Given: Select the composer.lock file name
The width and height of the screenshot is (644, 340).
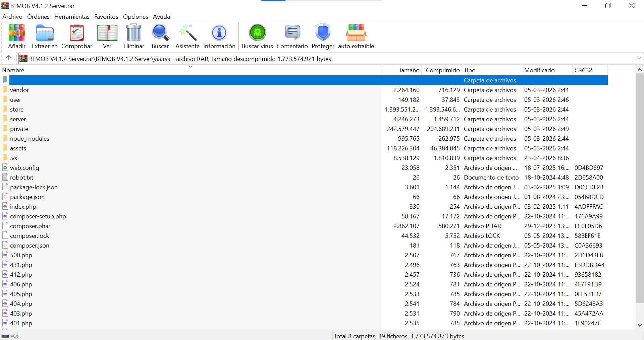Looking at the screenshot, I should click(30, 236).
